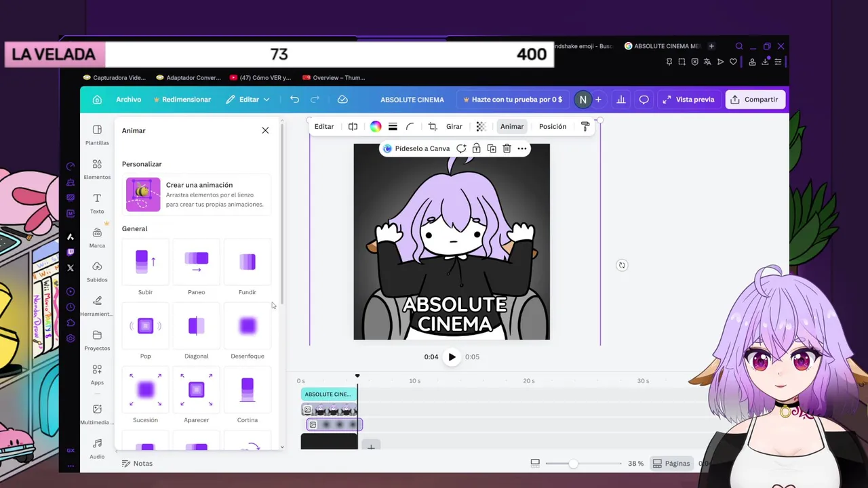868x488 pixels.
Task: Open the Herramientas tools panel
Action: (x=97, y=306)
